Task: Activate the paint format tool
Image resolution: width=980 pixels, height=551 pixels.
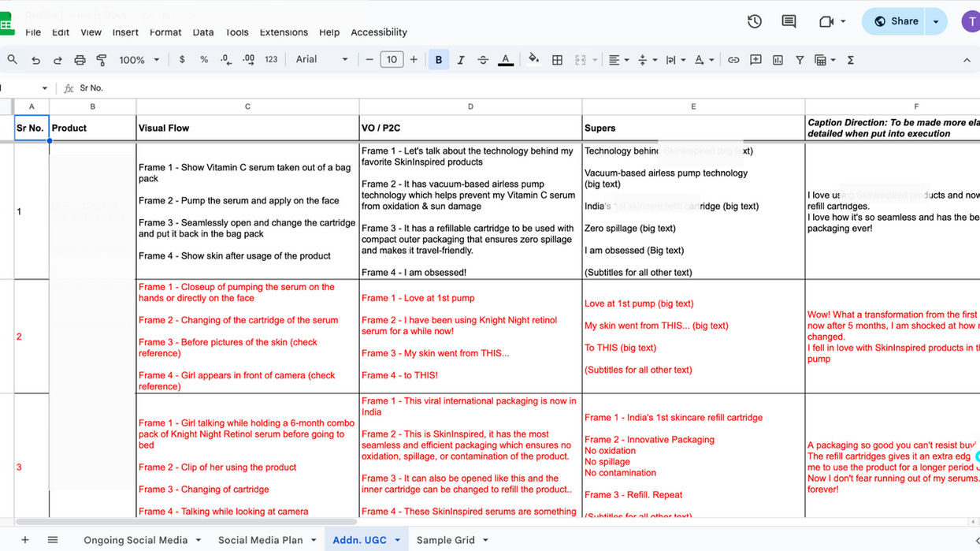Action: (102, 60)
